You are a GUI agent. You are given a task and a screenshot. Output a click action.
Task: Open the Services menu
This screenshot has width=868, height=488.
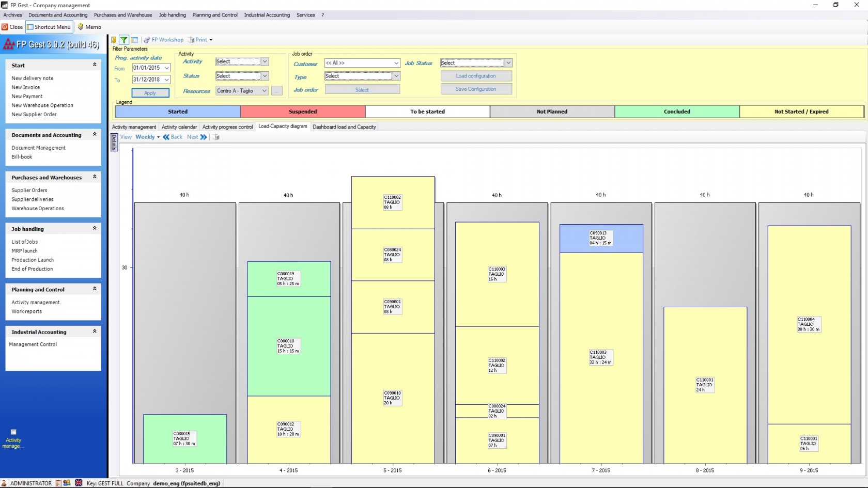[x=305, y=15]
